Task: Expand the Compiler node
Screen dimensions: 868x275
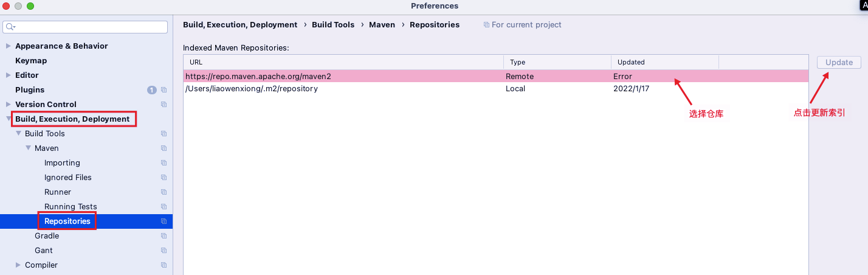Action: (x=18, y=265)
